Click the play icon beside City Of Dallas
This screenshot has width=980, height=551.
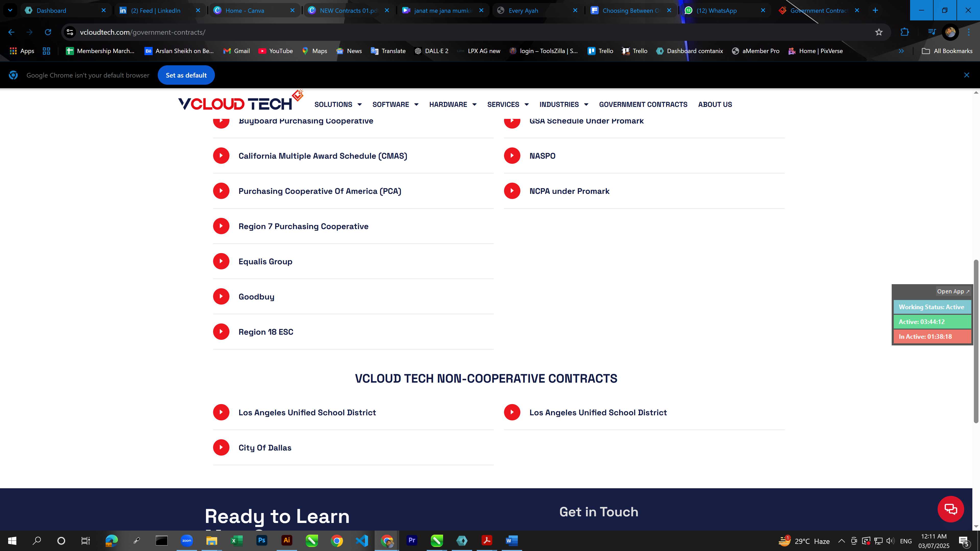pyautogui.click(x=221, y=448)
